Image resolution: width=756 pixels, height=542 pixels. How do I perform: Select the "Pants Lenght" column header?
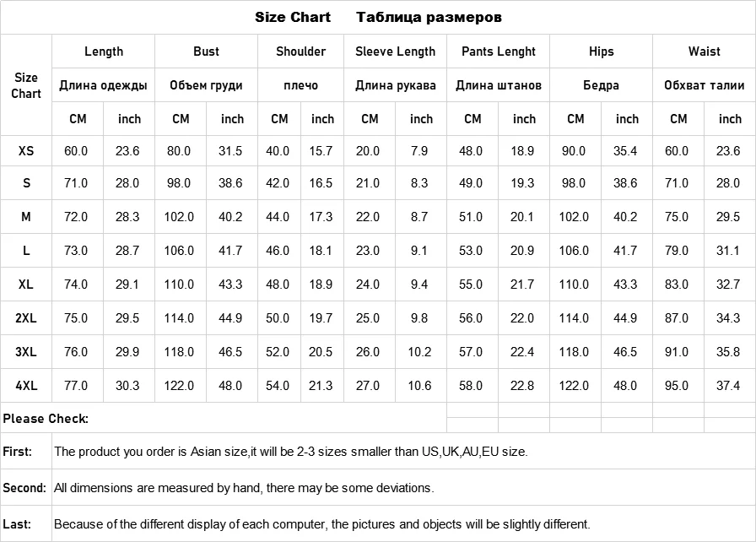click(x=498, y=51)
